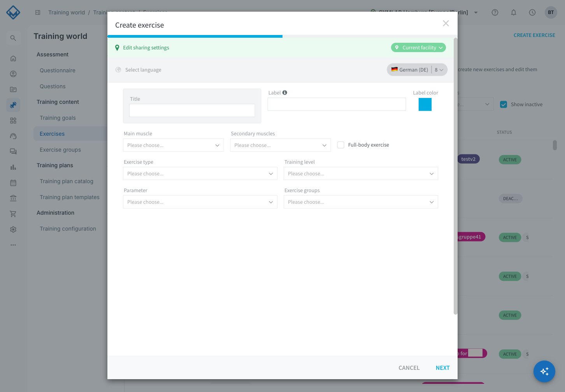Screen dimensions: 565x392
Task: Select the dumbbell training icon in the sidebar
Action: [13, 105]
